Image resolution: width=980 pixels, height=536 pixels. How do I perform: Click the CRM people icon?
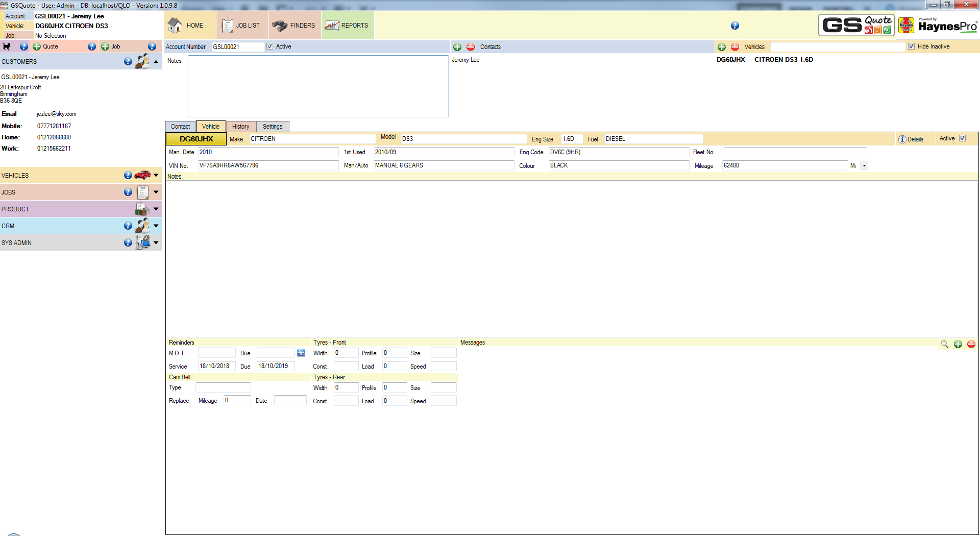tap(143, 226)
